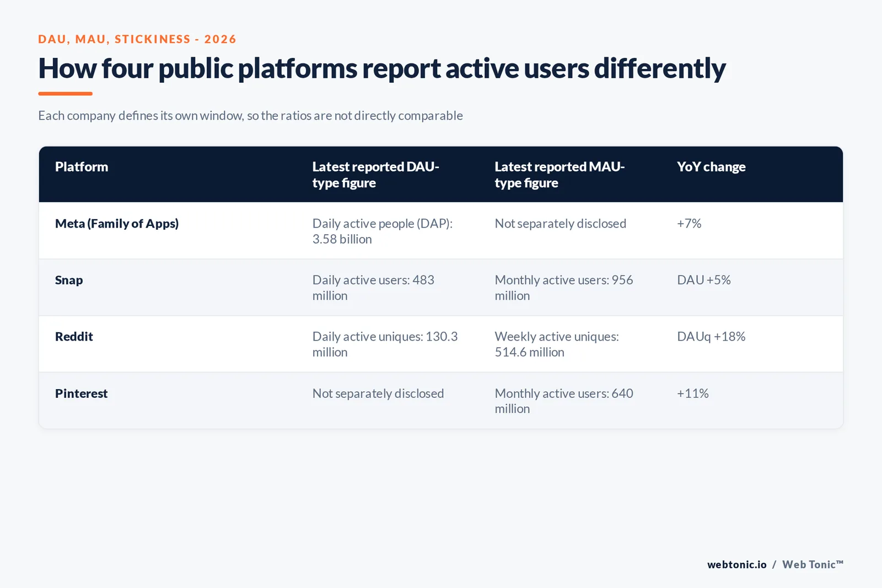Click the 'DAU +5%' value

pos(704,280)
